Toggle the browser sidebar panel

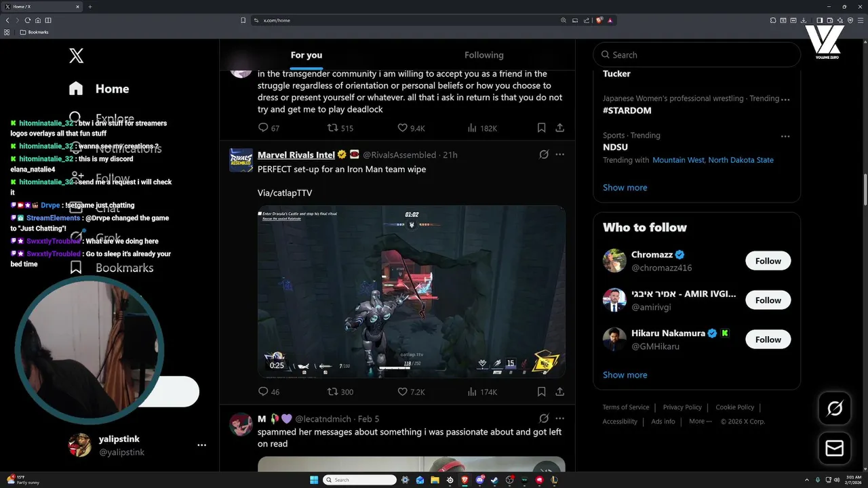[819, 20]
